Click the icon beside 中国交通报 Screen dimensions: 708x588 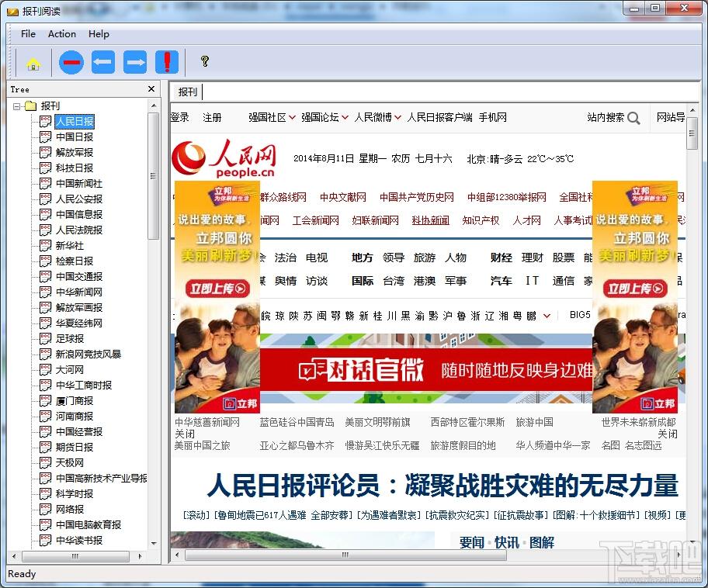click(x=45, y=277)
